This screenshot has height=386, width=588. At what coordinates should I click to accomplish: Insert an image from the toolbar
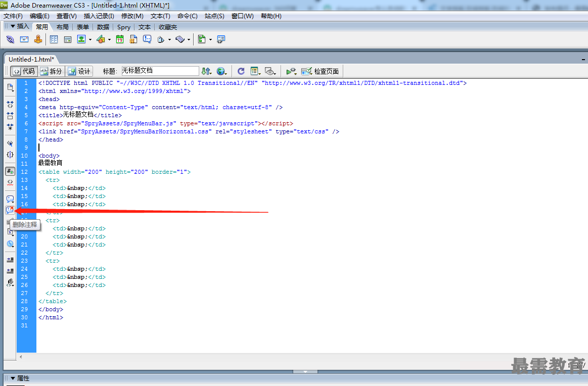click(x=81, y=39)
